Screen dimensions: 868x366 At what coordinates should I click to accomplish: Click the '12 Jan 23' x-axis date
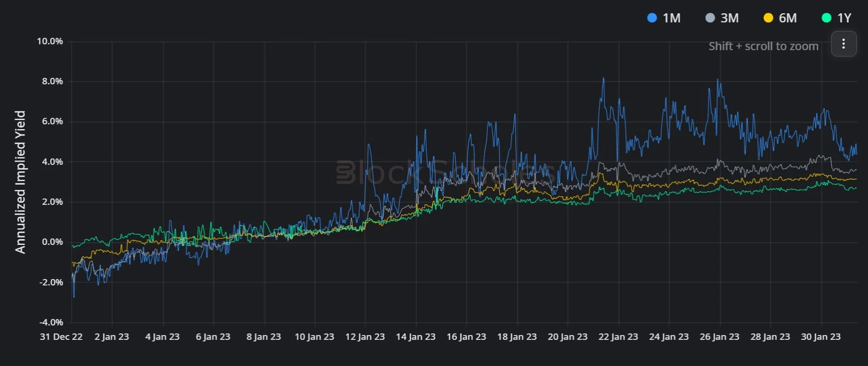tap(365, 337)
